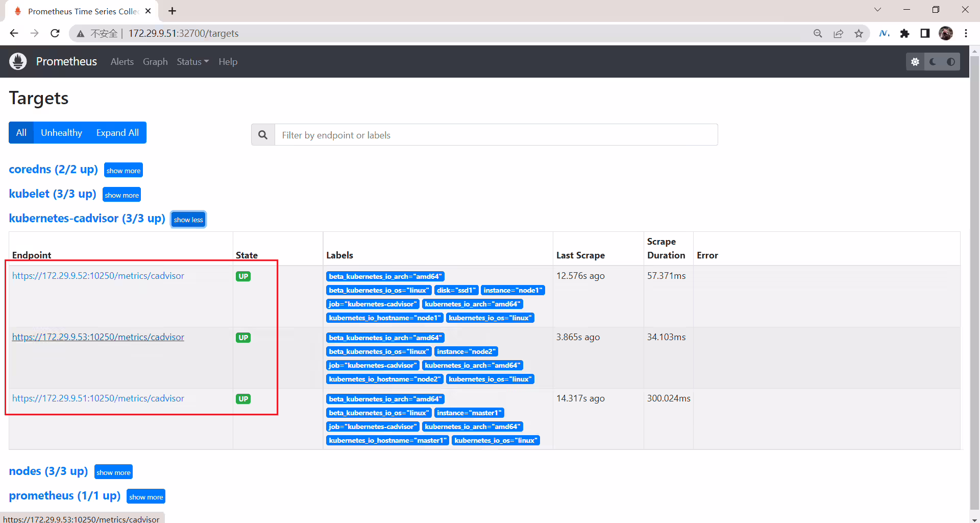This screenshot has height=523, width=980.
Task: Click kubernetes-cadvisor (3/3 up) heading
Action: [x=87, y=218]
